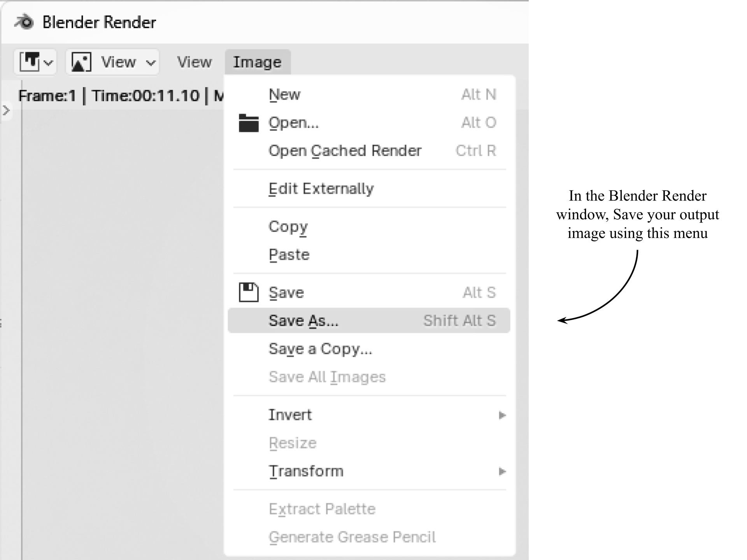This screenshot has width=747, height=560.
Task: Open the View menu
Action: click(x=194, y=61)
